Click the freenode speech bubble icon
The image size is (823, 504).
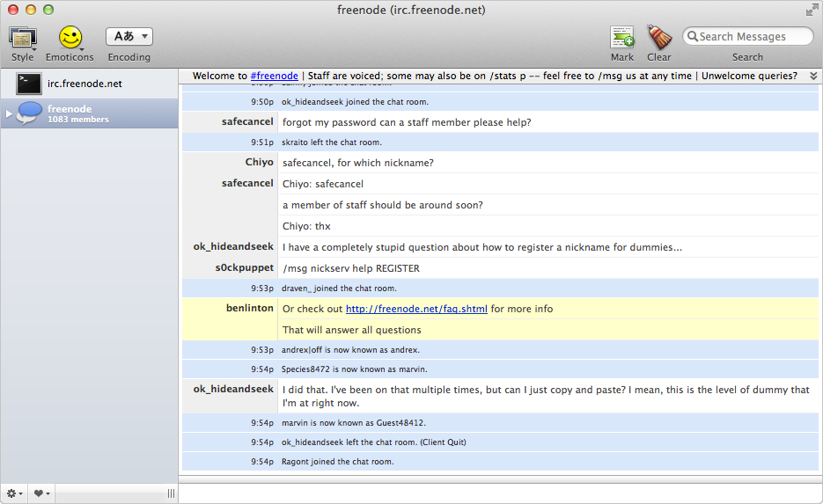point(29,113)
